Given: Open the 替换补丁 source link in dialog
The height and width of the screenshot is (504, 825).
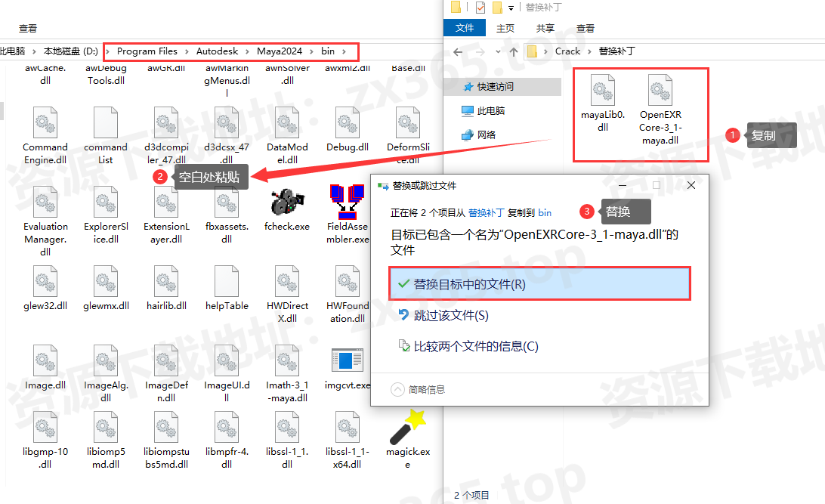Looking at the screenshot, I should click(x=487, y=212).
